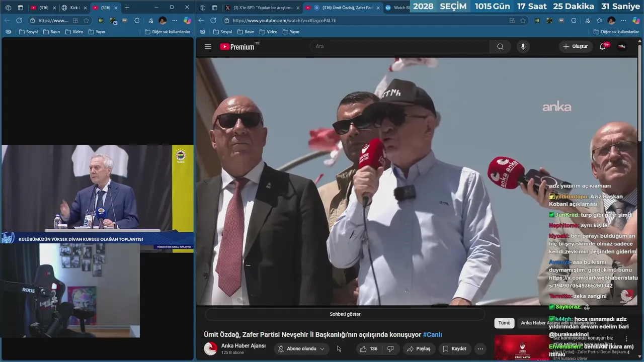Reload the right browser YouTube page

click(x=213, y=20)
